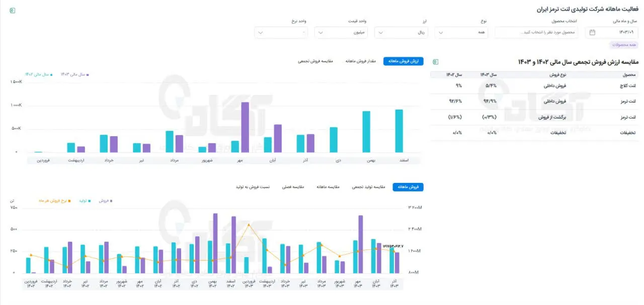
Task: Click the export icon beside the cumulative sales table title
Action: [436, 62]
